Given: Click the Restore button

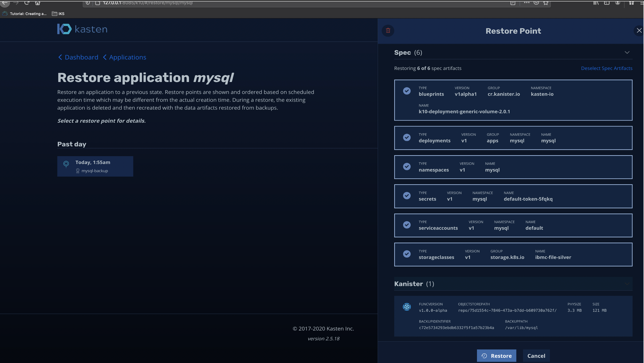Looking at the screenshot, I should 496,356.
